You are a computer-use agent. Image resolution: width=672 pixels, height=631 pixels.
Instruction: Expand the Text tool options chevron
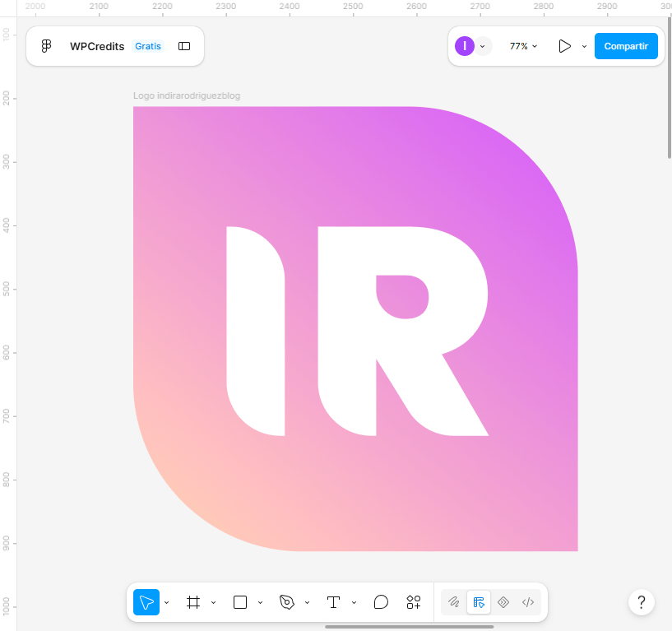click(x=354, y=603)
